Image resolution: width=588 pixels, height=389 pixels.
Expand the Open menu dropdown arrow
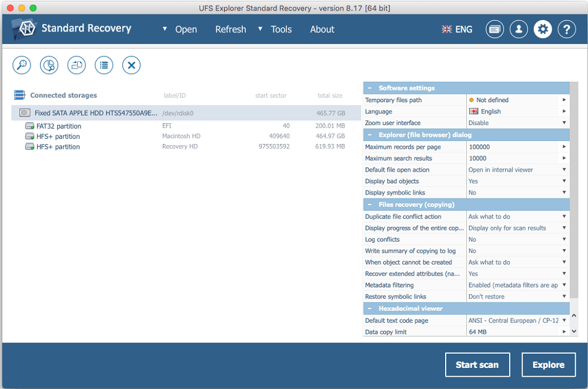[x=165, y=29]
